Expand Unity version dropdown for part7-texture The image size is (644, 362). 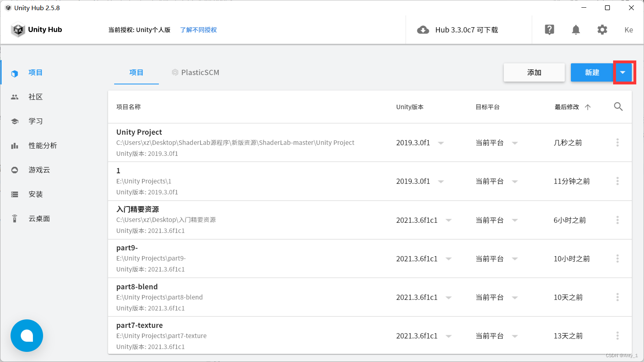[x=449, y=336]
